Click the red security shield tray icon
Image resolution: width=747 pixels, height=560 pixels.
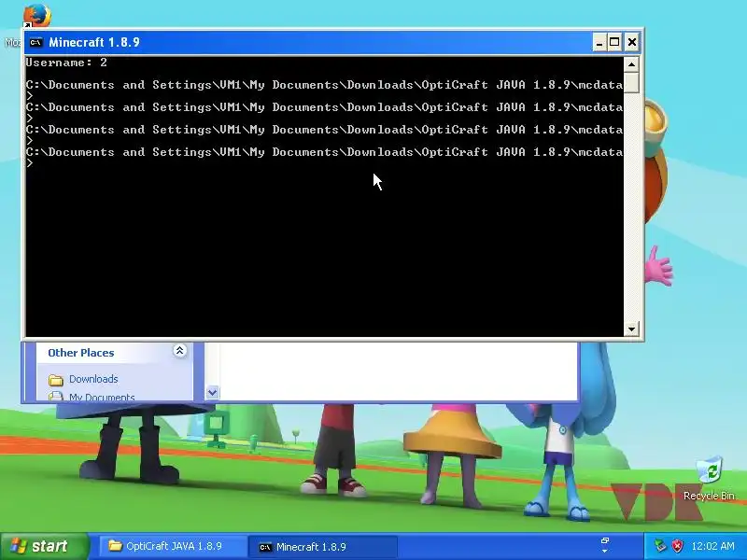677,546
